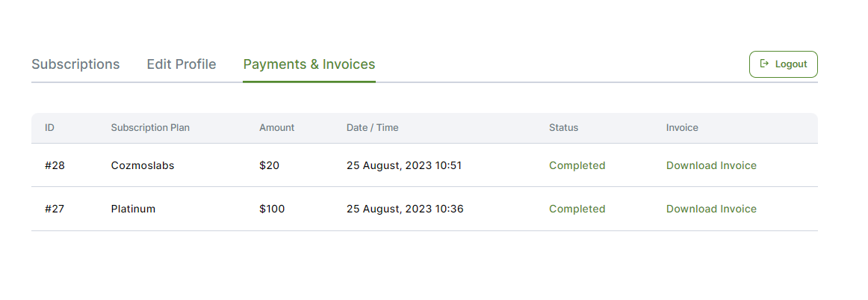Screen dimensions: 868x300
Task: Click the Status column header
Action: (563, 127)
